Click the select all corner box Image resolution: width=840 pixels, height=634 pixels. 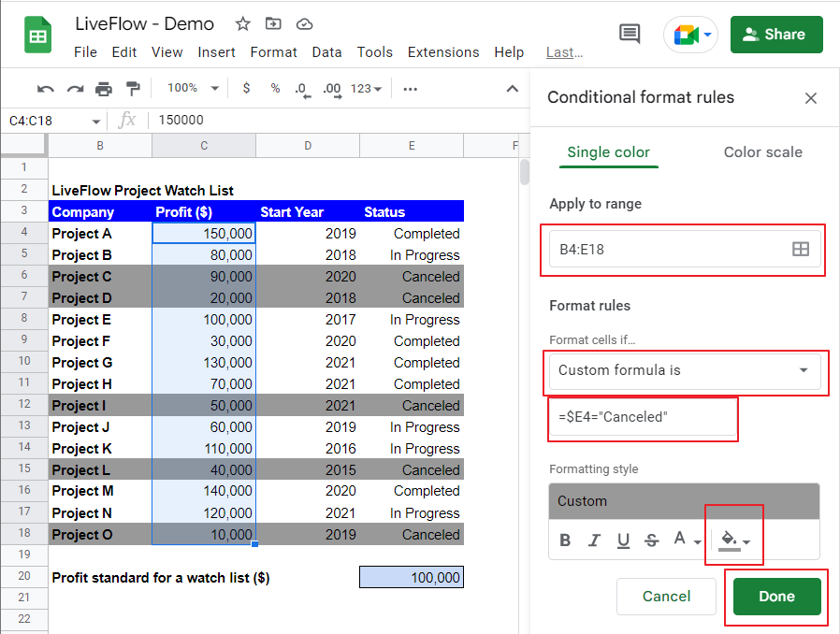pyautogui.click(x=24, y=145)
